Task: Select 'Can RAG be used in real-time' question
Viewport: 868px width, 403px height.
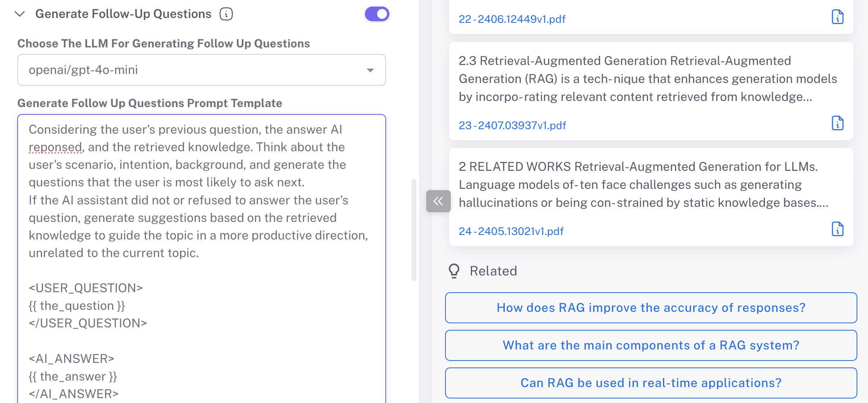Action: coord(651,383)
